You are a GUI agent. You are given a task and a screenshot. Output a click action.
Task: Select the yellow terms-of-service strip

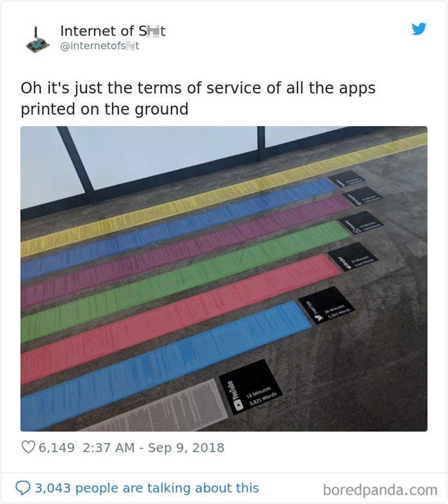click(x=224, y=192)
